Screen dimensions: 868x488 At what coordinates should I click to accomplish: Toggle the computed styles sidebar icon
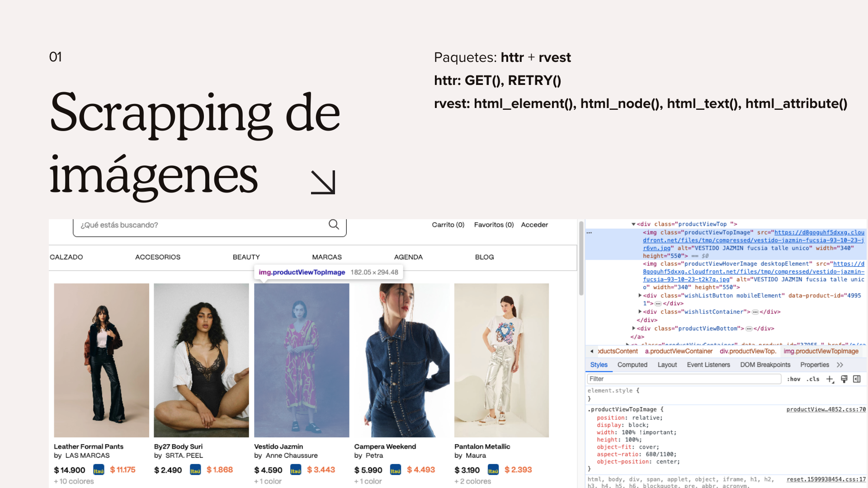pos(857,379)
